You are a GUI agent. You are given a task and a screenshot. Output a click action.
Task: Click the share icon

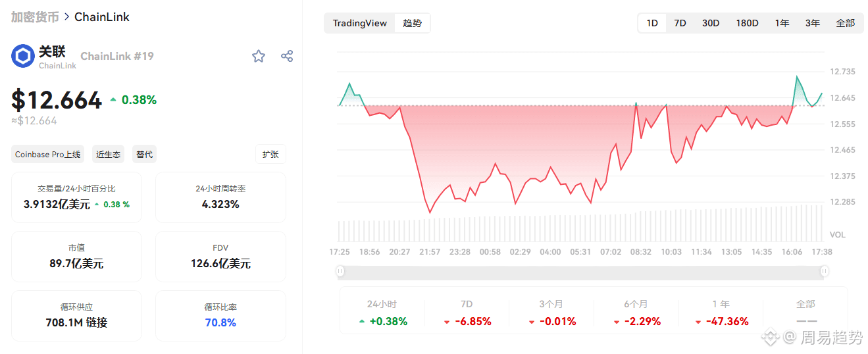(x=287, y=56)
